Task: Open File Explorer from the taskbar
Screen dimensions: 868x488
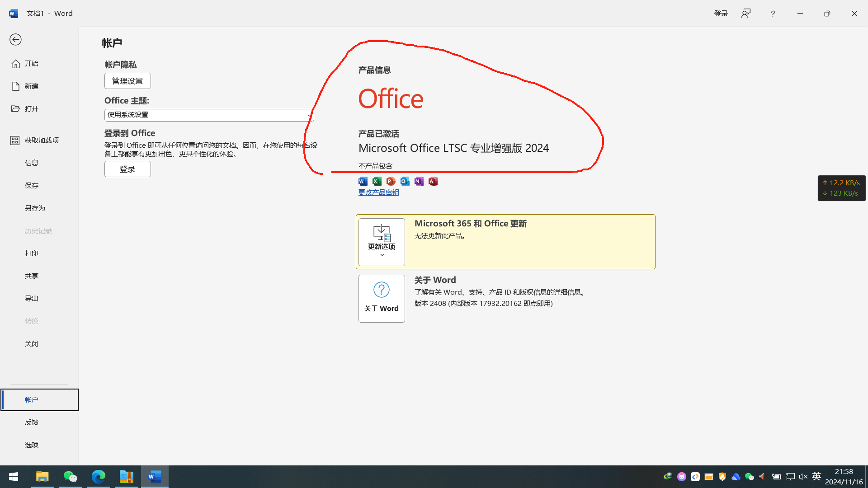Action: pos(42,477)
